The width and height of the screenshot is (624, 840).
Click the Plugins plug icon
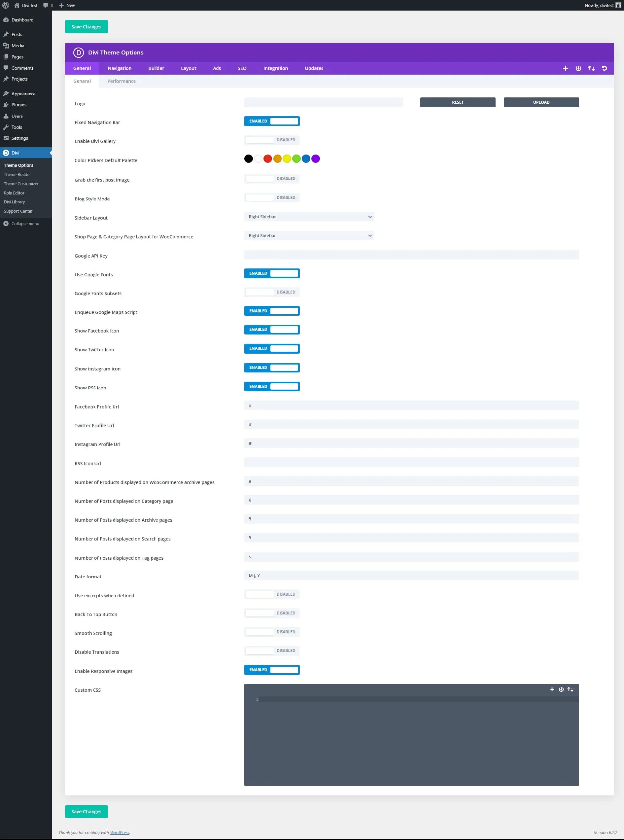click(6, 105)
